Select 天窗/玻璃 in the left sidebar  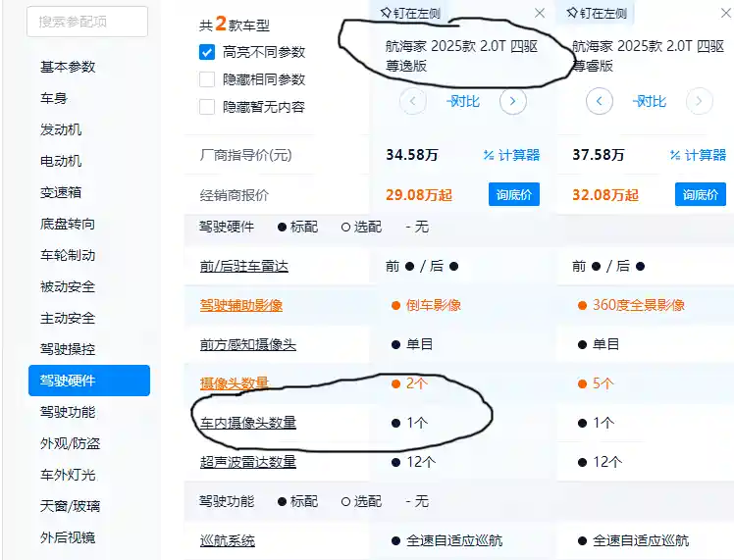tap(70, 506)
